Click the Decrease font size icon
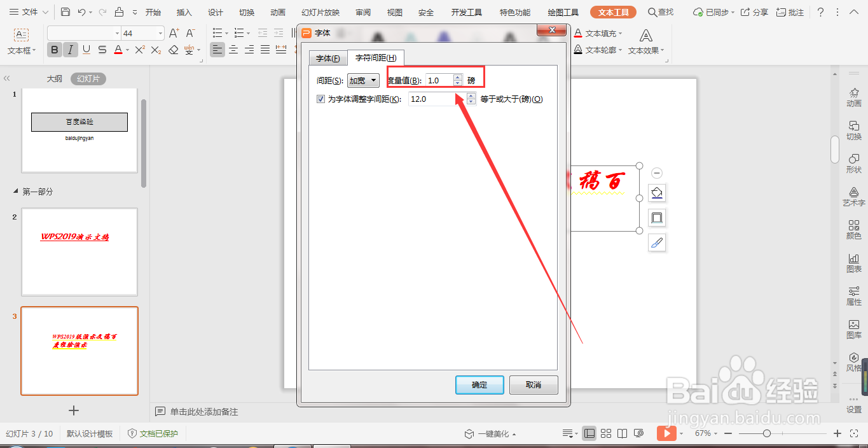This screenshot has height=448, width=868. pos(190,33)
